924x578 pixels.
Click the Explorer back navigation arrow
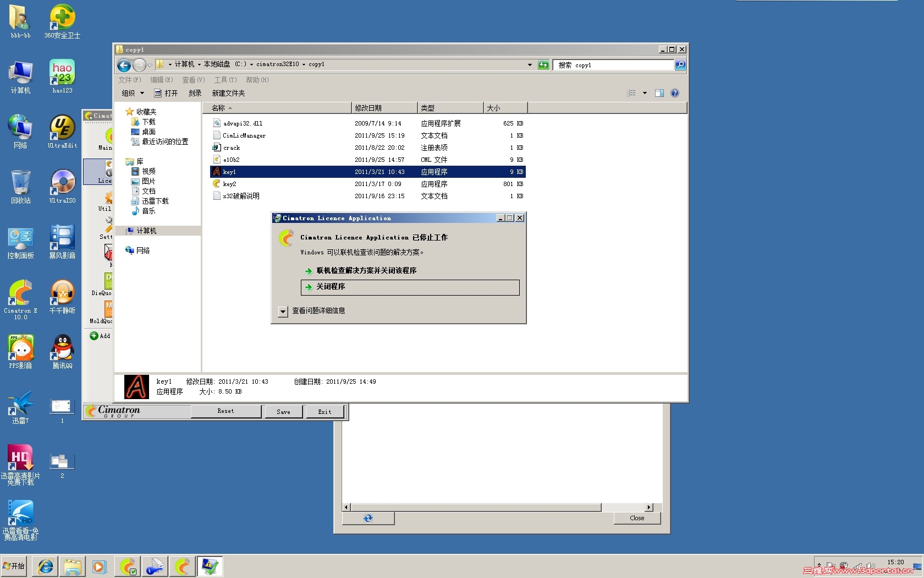pyautogui.click(x=124, y=66)
